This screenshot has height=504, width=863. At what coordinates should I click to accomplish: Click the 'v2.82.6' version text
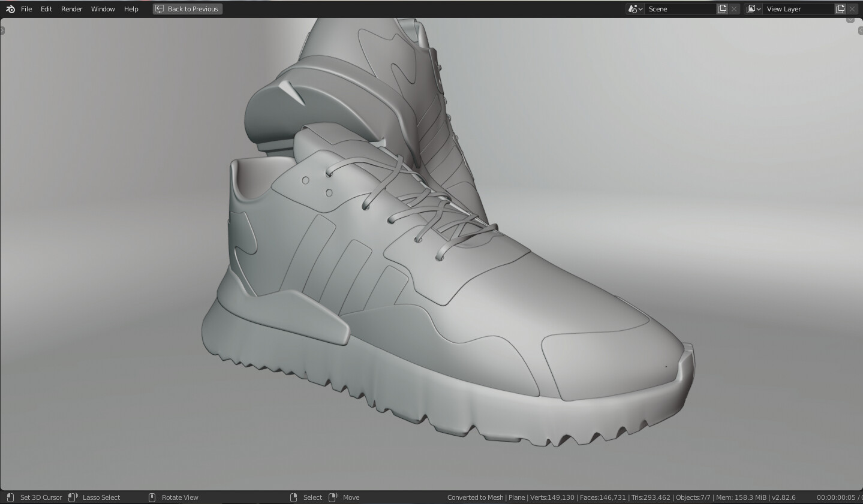click(784, 497)
